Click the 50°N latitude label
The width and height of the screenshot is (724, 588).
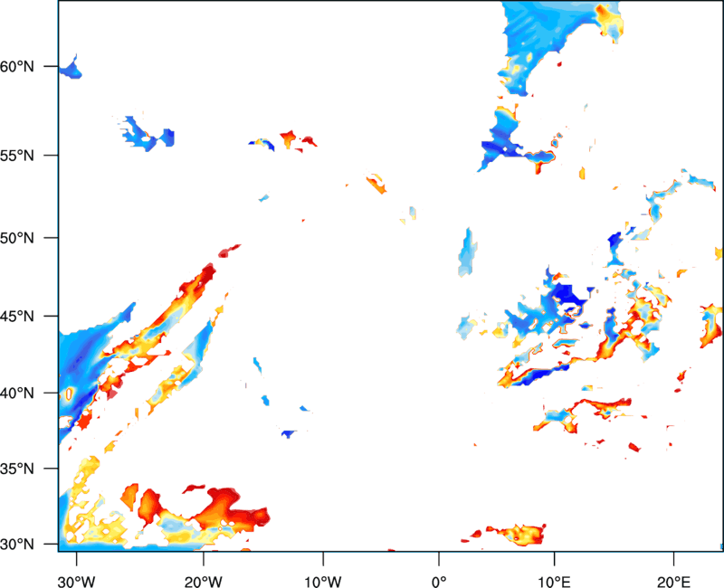pyautogui.click(x=17, y=238)
